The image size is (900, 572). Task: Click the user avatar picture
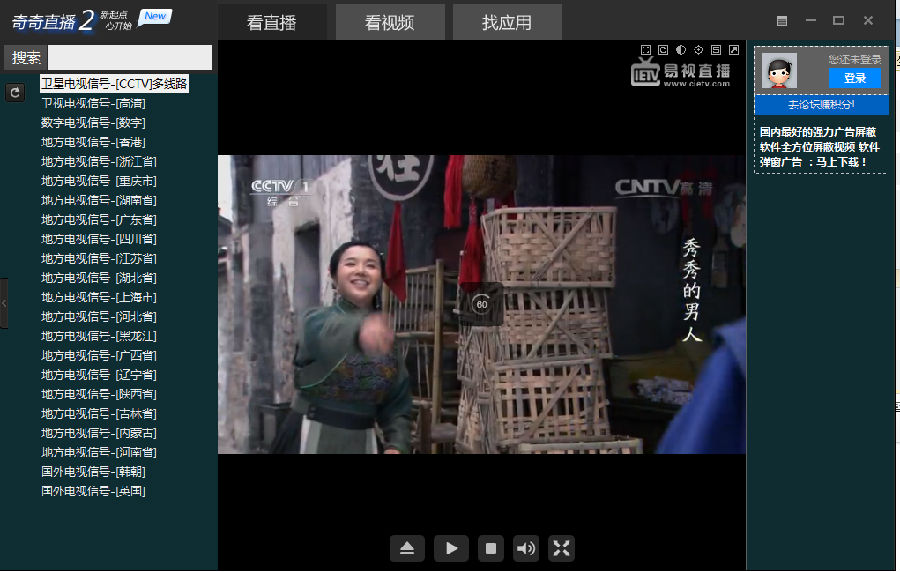[x=779, y=71]
